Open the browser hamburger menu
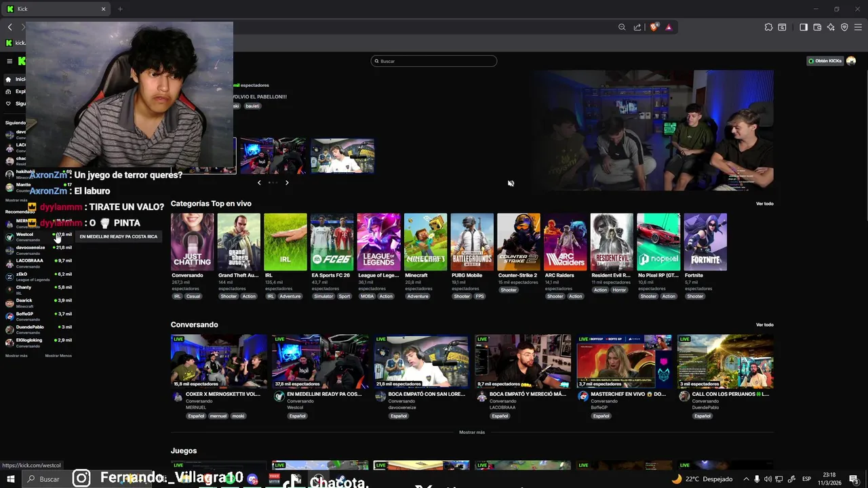This screenshot has width=868, height=488. pyautogui.click(x=858, y=27)
